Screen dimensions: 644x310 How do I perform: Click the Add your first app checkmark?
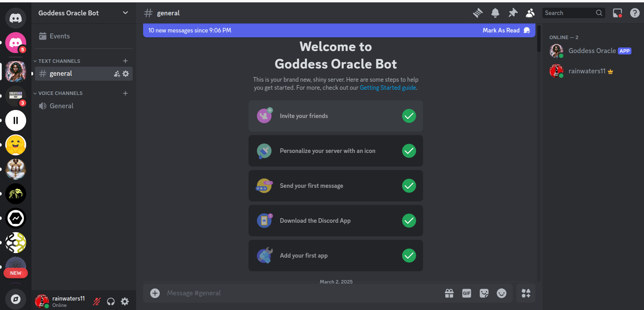click(x=409, y=256)
